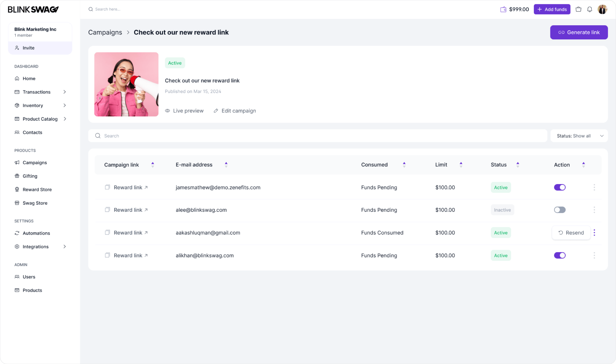
Task: Toggle active status for alikhan@blinkswag.com
Action: (x=560, y=255)
